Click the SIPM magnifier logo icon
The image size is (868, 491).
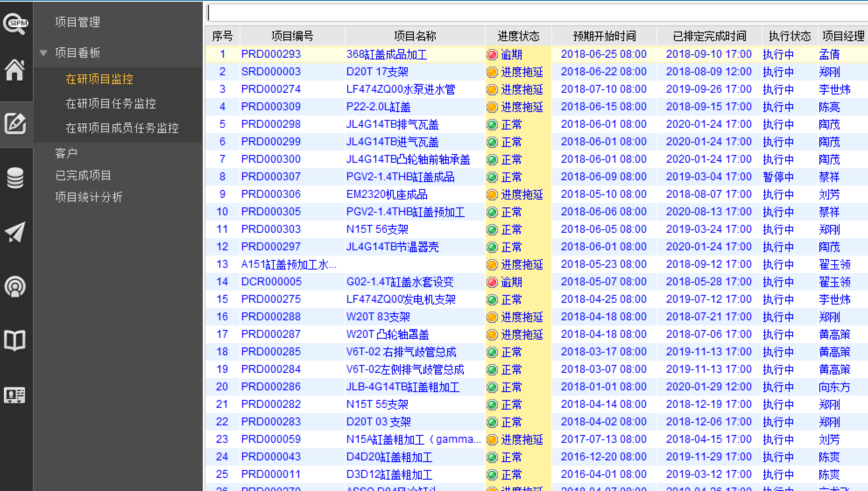pos(16,24)
